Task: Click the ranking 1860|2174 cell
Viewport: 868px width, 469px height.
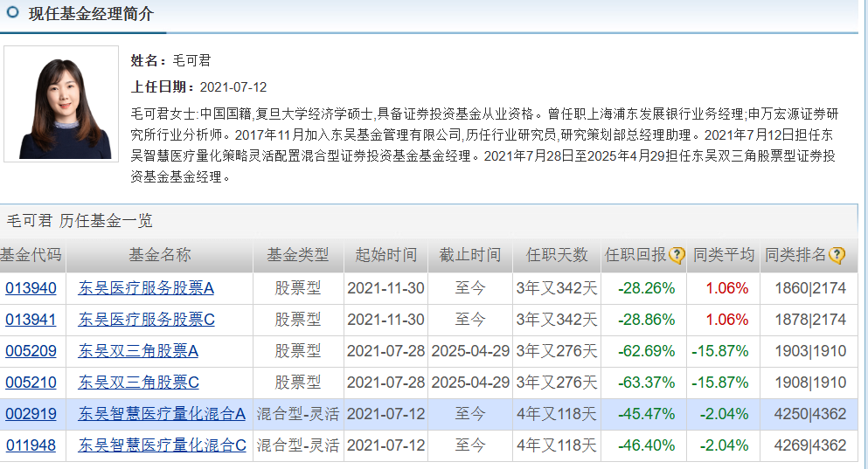Action: tap(810, 288)
